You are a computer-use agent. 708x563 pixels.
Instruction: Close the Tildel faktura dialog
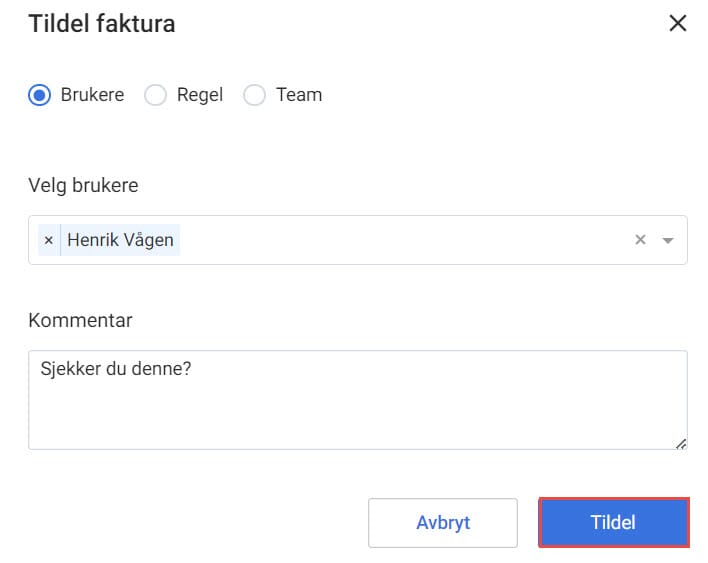pyautogui.click(x=677, y=23)
